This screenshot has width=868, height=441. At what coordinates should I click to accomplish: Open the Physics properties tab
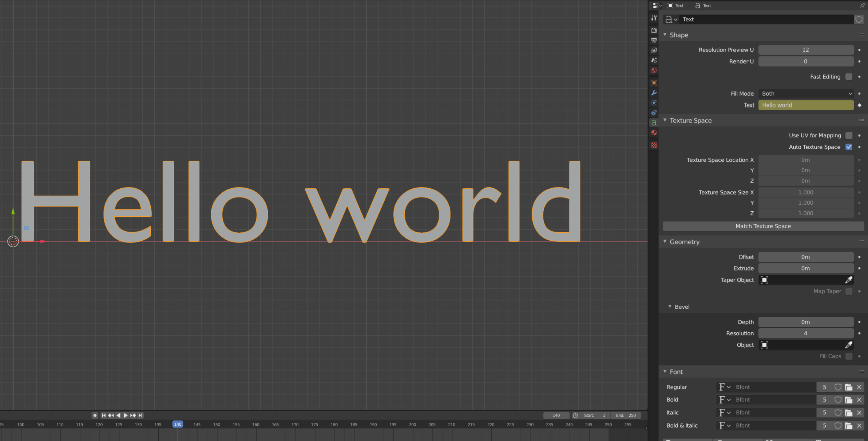tap(654, 103)
